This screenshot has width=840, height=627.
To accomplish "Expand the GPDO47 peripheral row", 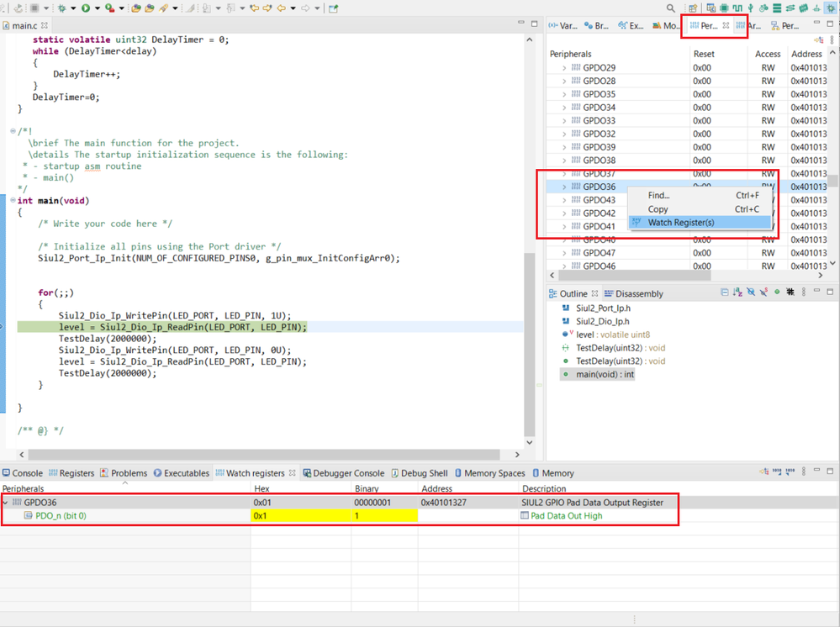I will [564, 253].
